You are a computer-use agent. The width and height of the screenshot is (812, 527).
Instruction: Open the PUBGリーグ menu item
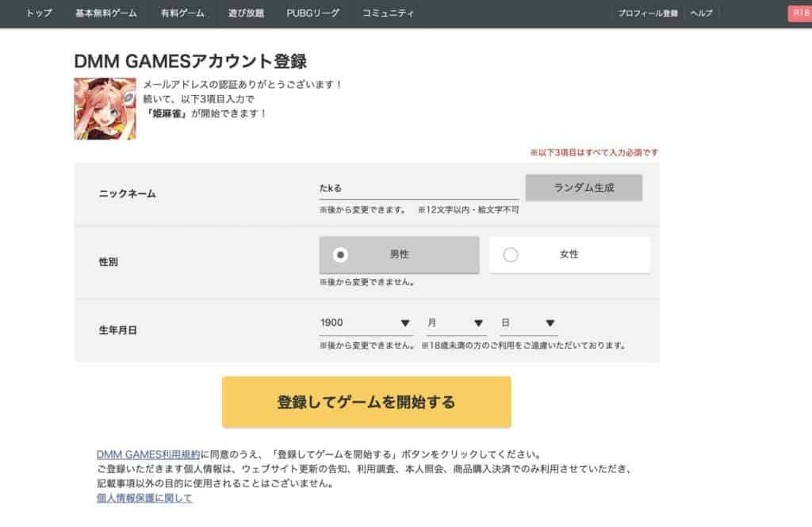(x=312, y=13)
